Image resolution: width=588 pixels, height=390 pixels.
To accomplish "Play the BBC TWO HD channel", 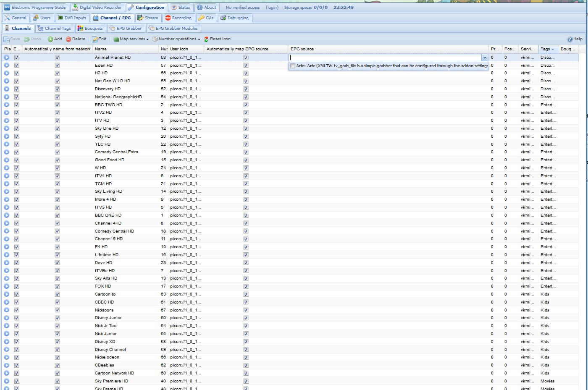I will 7,105.
